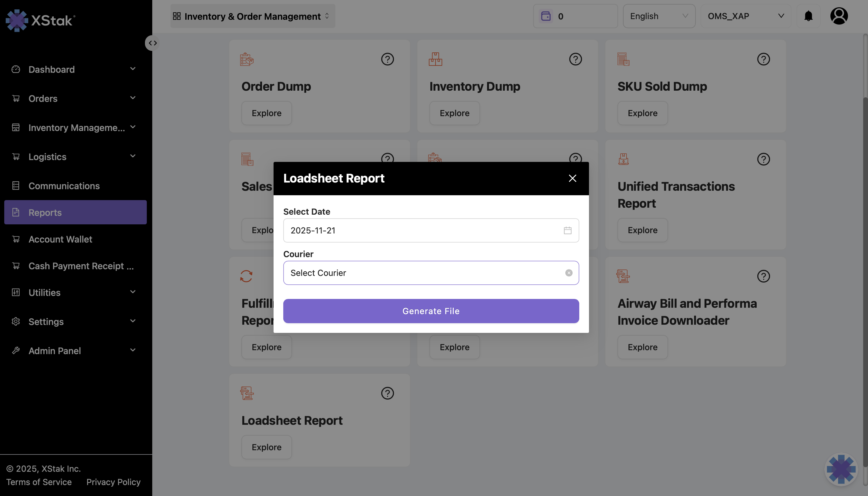Go to Account Wallet in sidebar

(60, 239)
